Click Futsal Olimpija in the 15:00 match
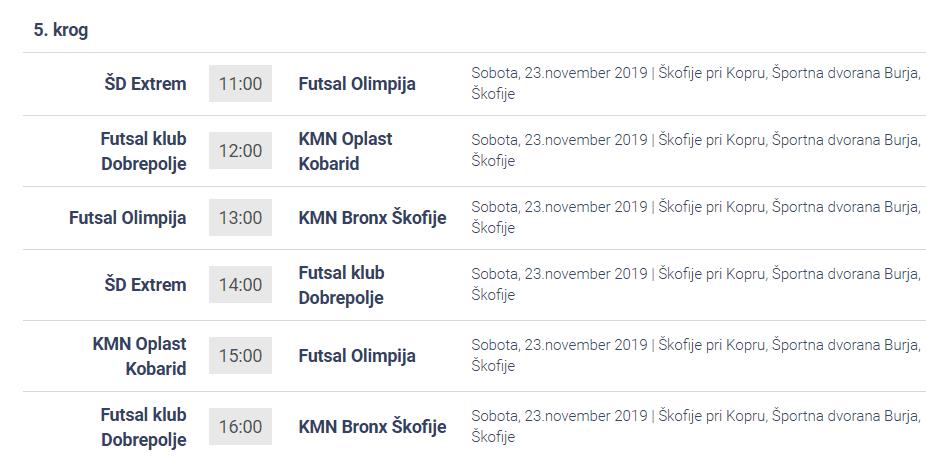This screenshot has height=458, width=926. [x=357, y=356]
